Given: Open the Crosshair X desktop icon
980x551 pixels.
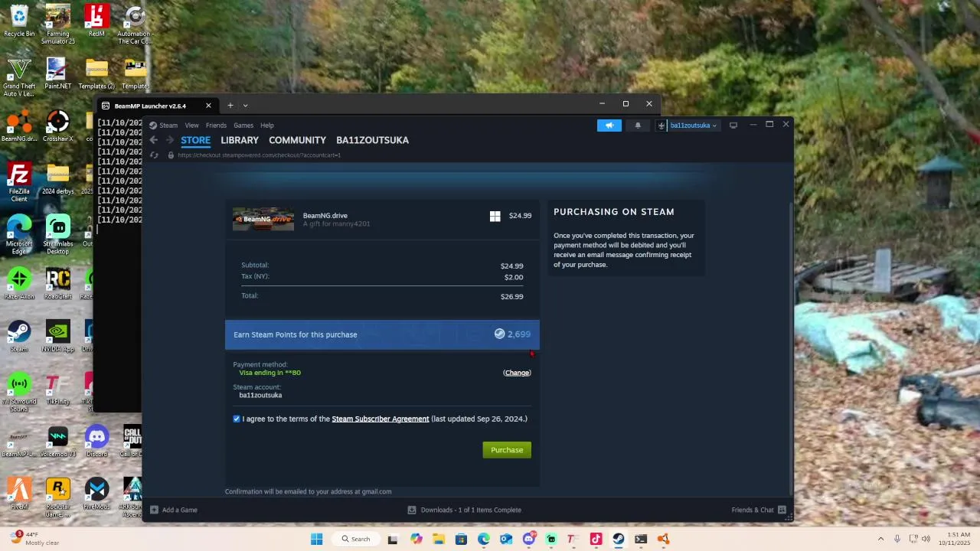Looking at the screenshot, I should point(57,126).
